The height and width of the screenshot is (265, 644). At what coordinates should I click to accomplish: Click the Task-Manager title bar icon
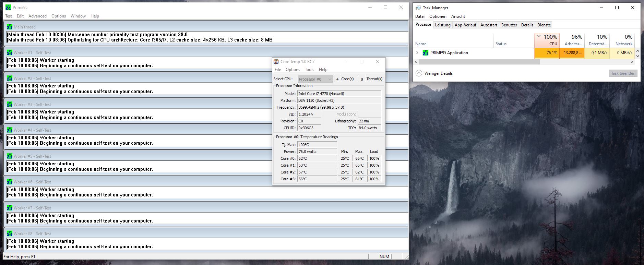[x=418, y=8]
